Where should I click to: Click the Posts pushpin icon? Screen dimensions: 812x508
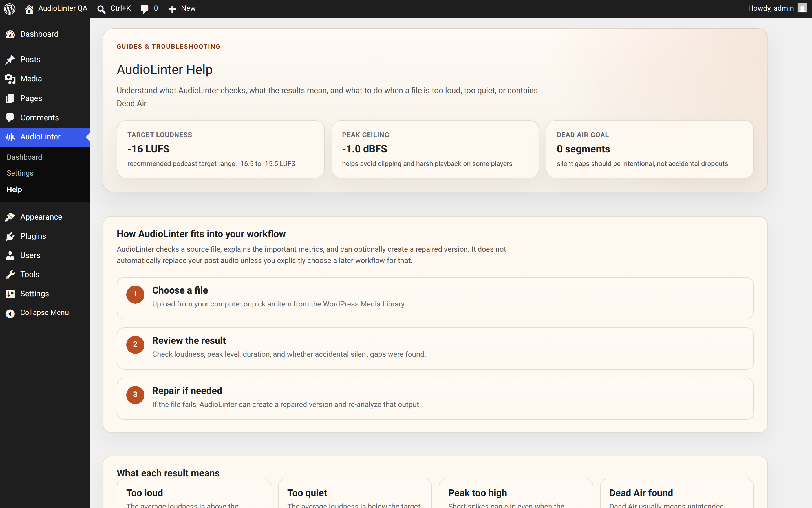[10, 60]
